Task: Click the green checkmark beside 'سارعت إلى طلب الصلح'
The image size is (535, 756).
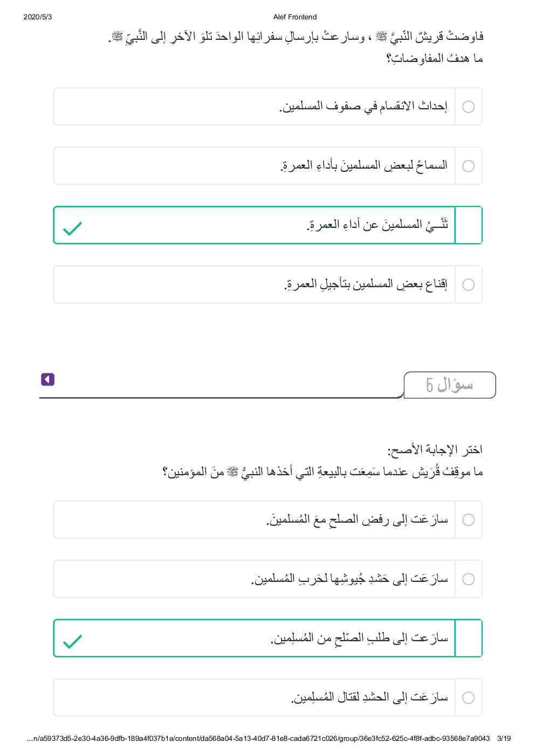Action: [x=72, y=641]
